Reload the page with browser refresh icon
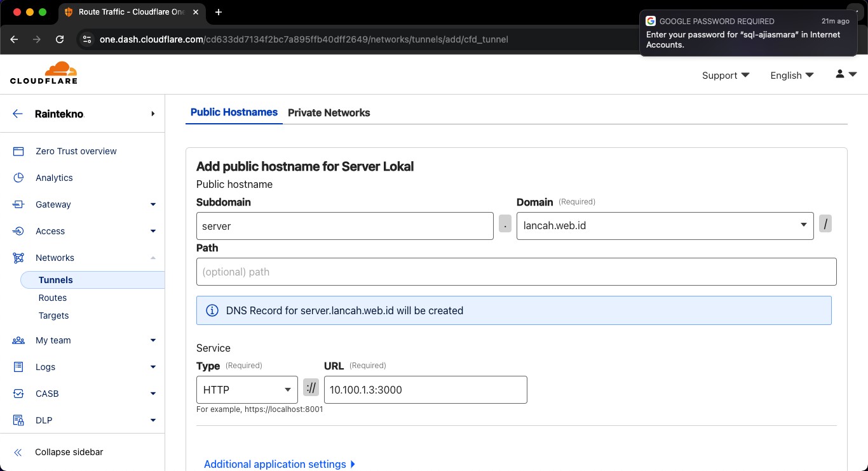This screenshot has width=868, height=471. tap(60, 39)
